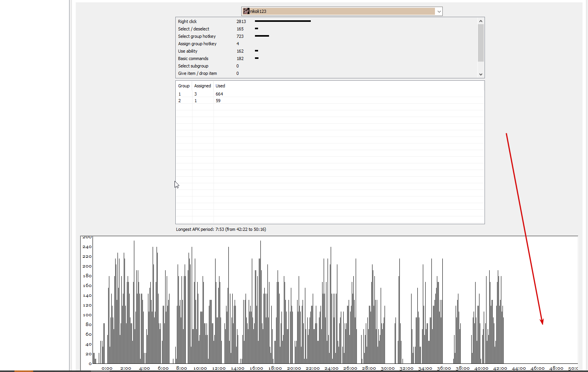
Task: Sort by the Group column header
Action: click(x=184, y=86)
